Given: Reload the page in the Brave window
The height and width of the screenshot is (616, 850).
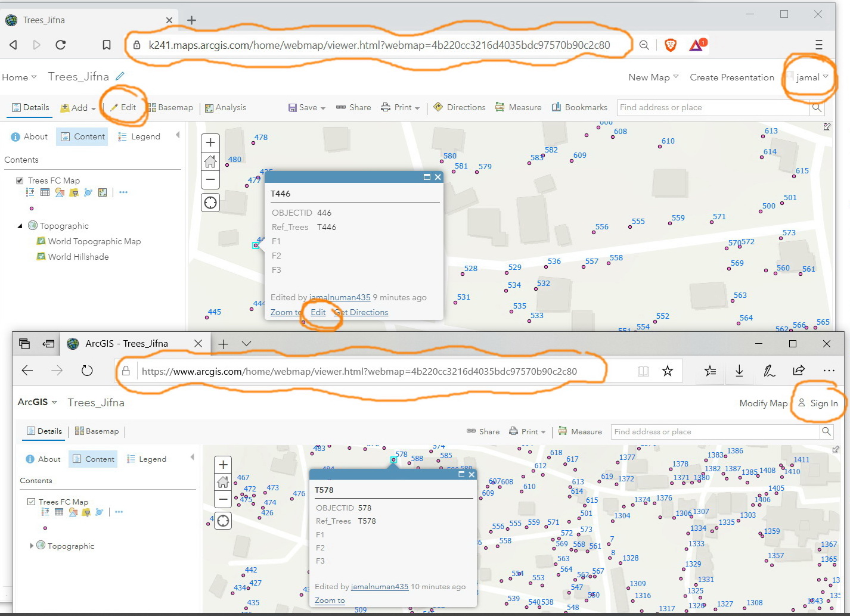Looking at the screenshot, I should pyautogui.click(x=60, y=45).
